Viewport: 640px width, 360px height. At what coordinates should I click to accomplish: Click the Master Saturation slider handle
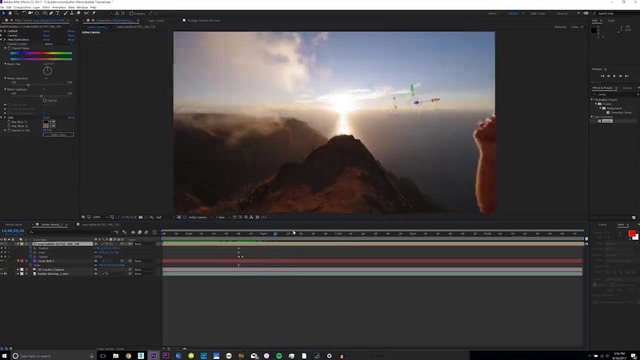28,85
